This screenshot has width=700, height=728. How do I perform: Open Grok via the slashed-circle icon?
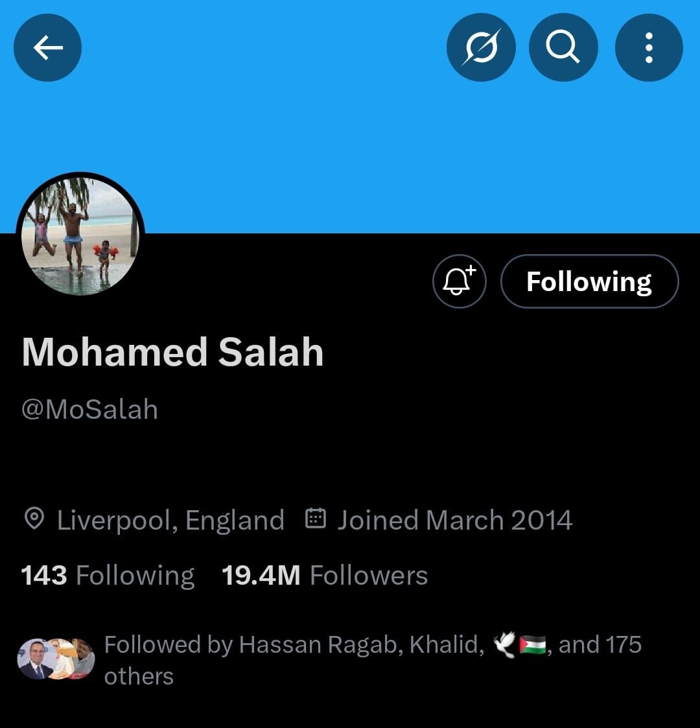[481, 47]
